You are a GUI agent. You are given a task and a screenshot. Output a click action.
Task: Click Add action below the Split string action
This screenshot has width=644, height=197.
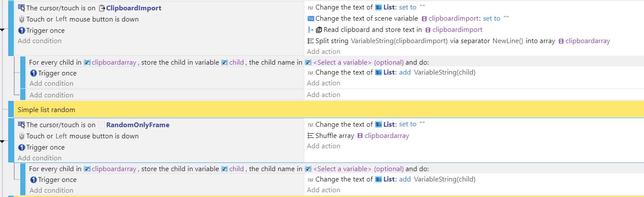click(x=324, y=52)
